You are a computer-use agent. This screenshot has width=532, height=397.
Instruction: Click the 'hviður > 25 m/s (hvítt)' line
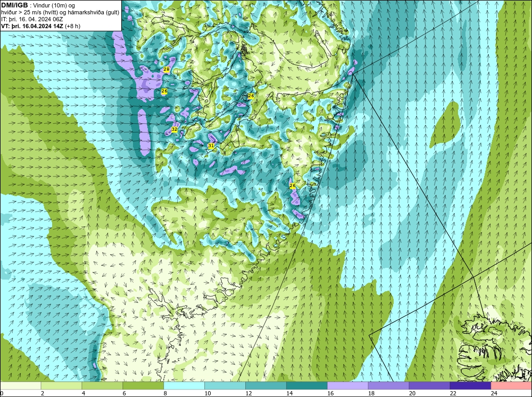(x=29, y=13)
